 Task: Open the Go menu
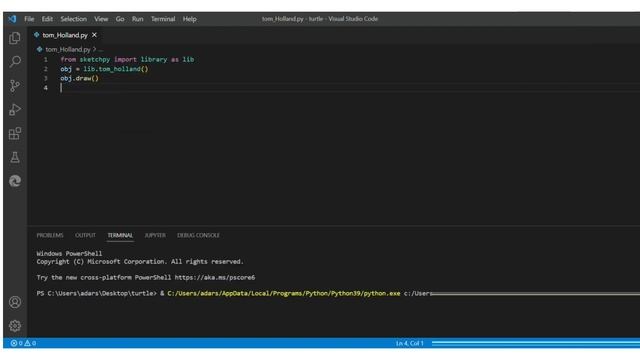(120, 19)
